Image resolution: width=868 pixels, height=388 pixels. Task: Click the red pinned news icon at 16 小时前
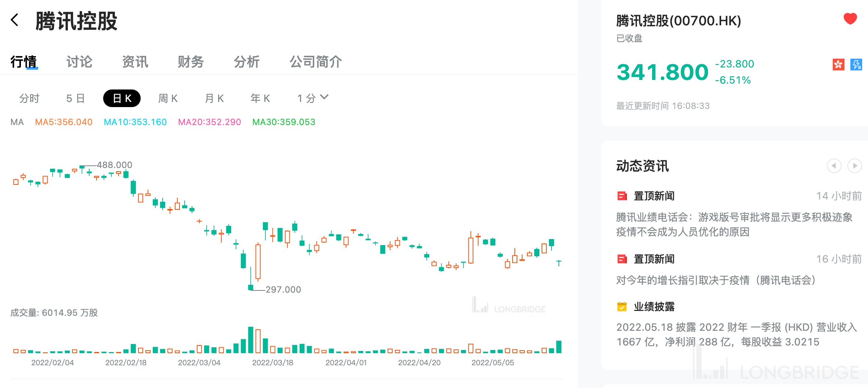[x=622, y=259]
